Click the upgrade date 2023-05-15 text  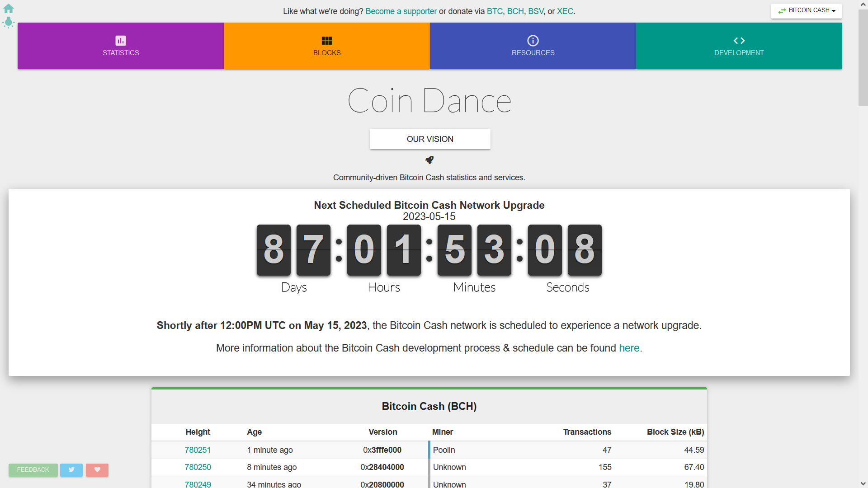pos(429,216)
